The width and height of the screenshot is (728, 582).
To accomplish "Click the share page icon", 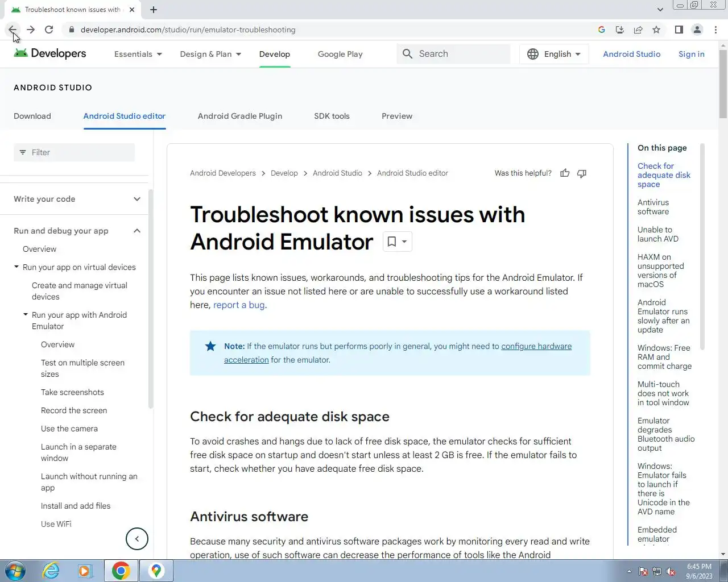I will tap(638, 30).
